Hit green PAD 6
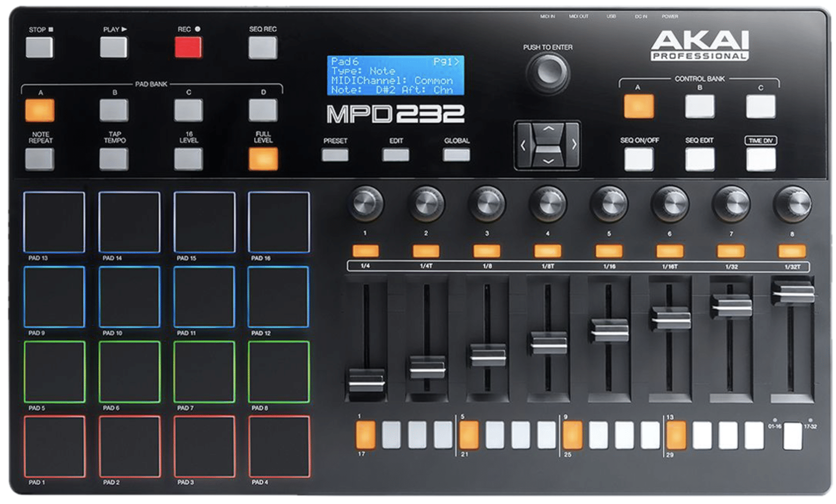Screen dimensions: 836x504 tap(129, 372)
